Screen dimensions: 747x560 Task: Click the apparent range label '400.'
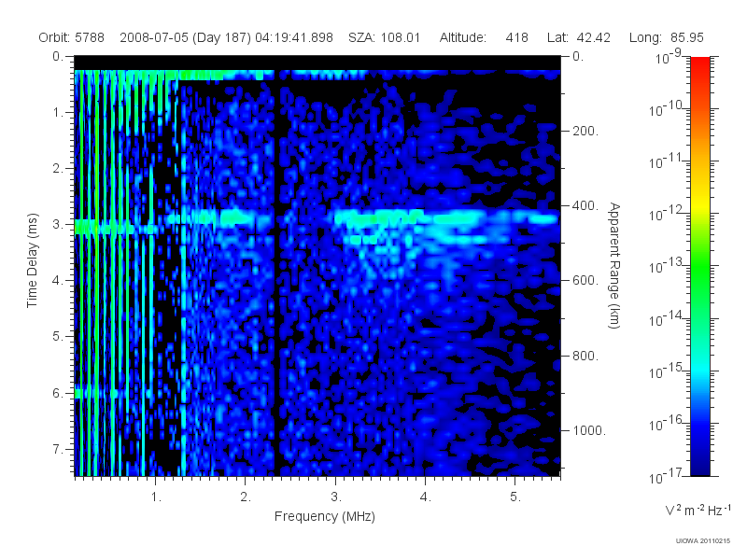coord(585,205)
